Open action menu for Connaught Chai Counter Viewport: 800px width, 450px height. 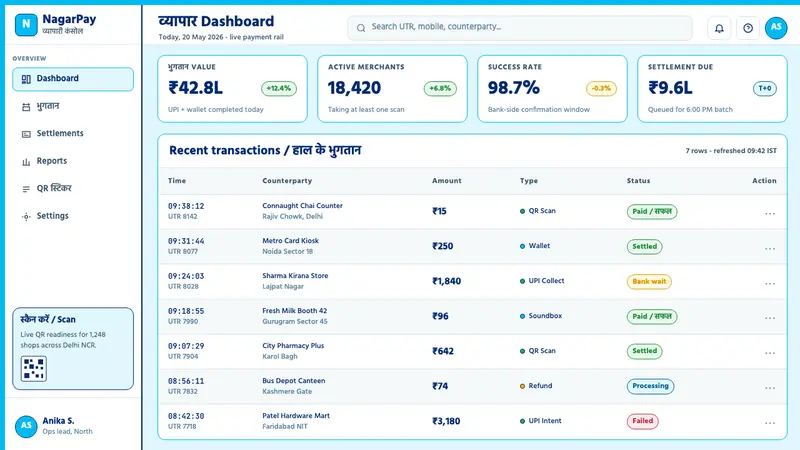pyautogui.click(x=769, y=214)
